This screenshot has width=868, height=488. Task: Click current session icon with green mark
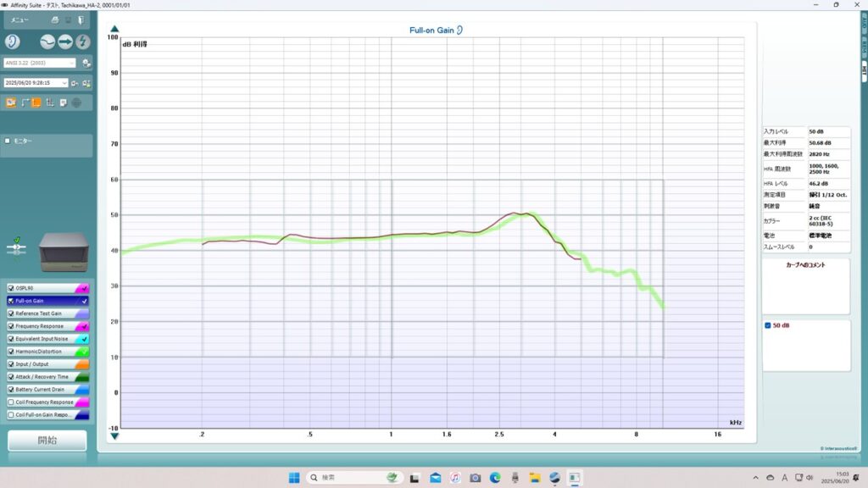click(x=86, y=83)
